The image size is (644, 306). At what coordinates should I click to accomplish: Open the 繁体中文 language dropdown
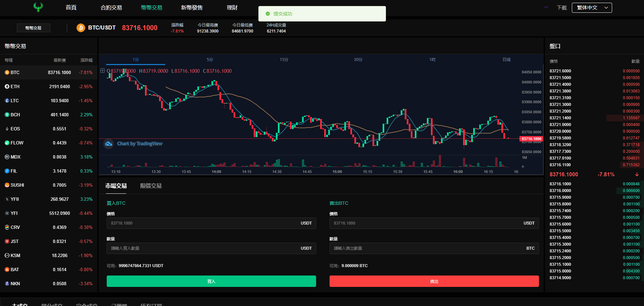pos(592,8)
